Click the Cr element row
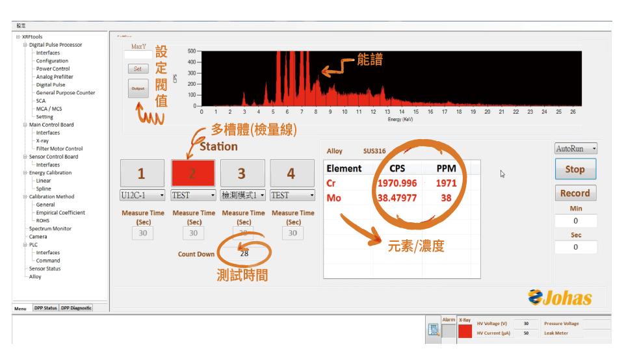Screen dimensions: 624x364 tap(402, 183)
